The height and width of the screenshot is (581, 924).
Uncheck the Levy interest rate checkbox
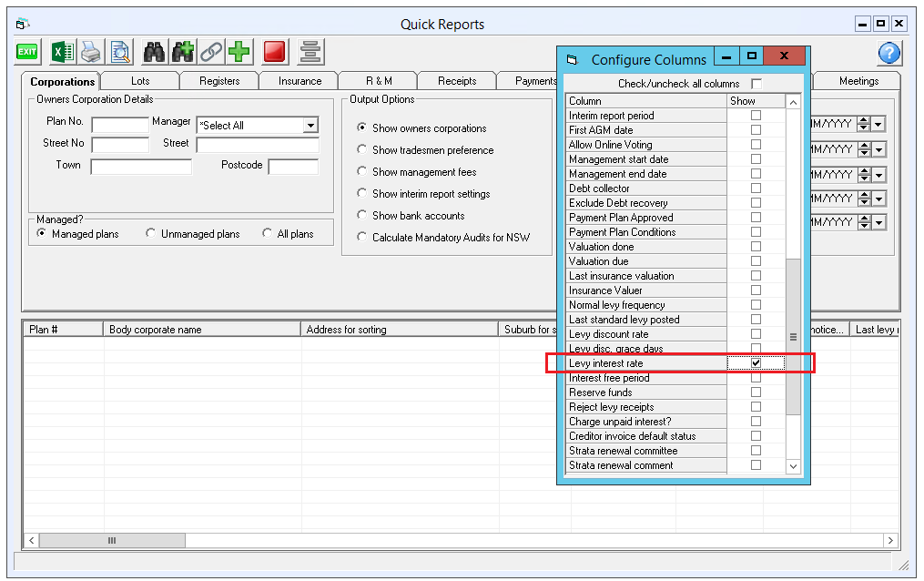pos(756,363)
